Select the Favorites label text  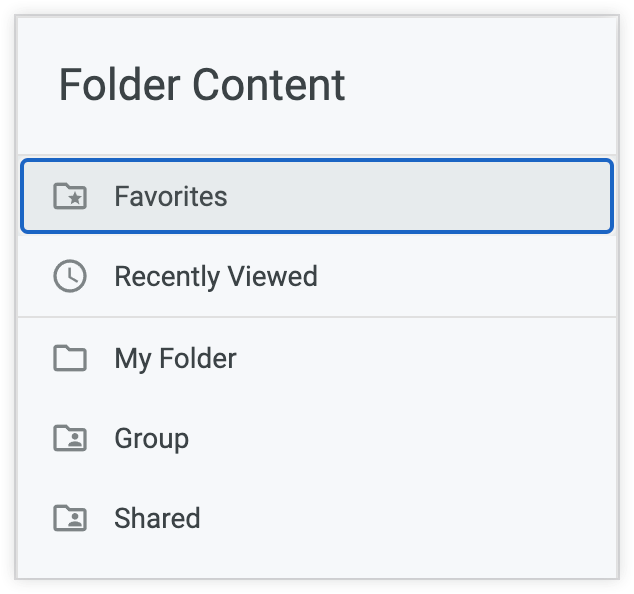(x=170, y=196)
